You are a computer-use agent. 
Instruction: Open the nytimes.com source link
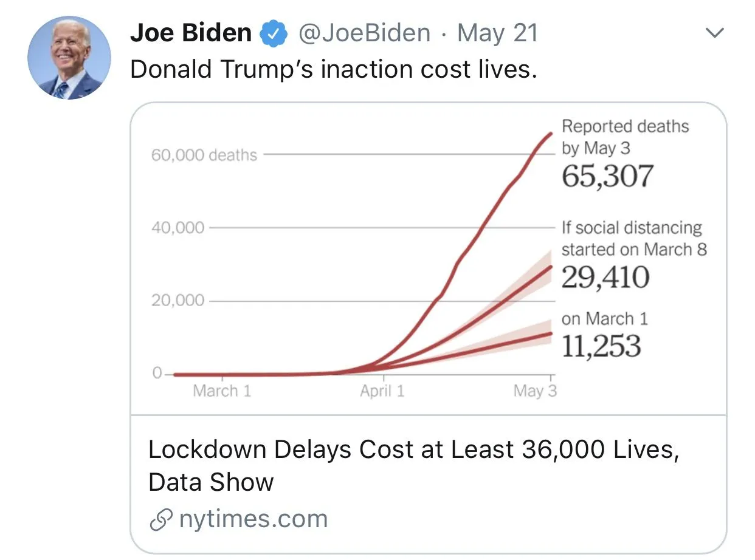point(253,519)
